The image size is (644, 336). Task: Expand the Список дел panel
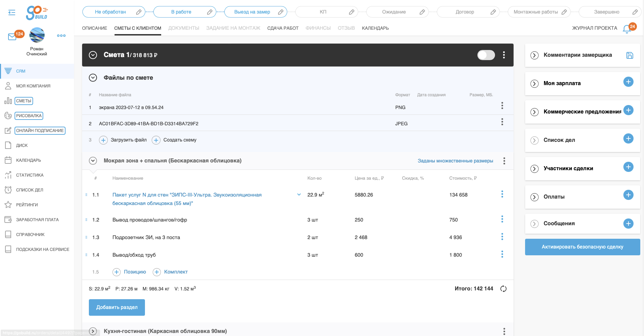point(535,140)
